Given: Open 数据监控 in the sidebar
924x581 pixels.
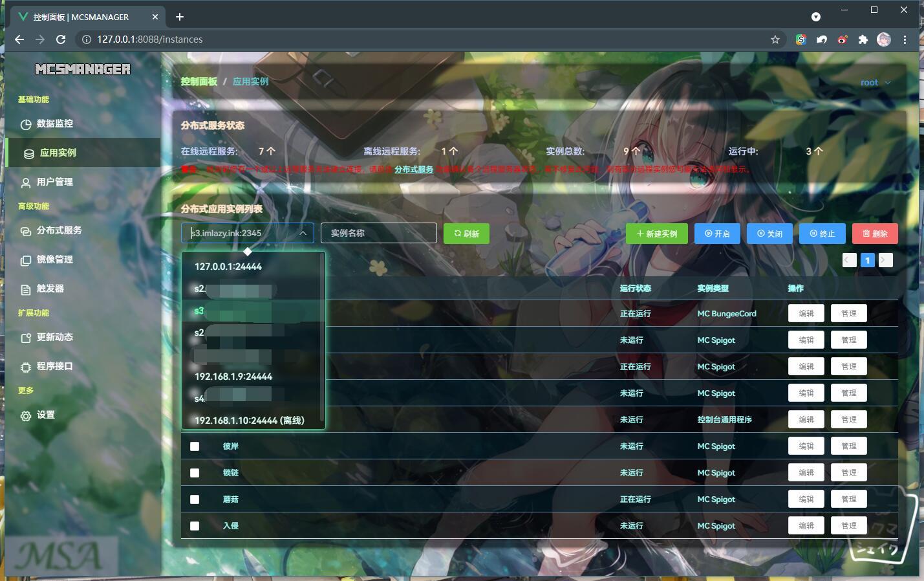Looking at the screenshot, I should pyautogui.click(x=55, y=124).
